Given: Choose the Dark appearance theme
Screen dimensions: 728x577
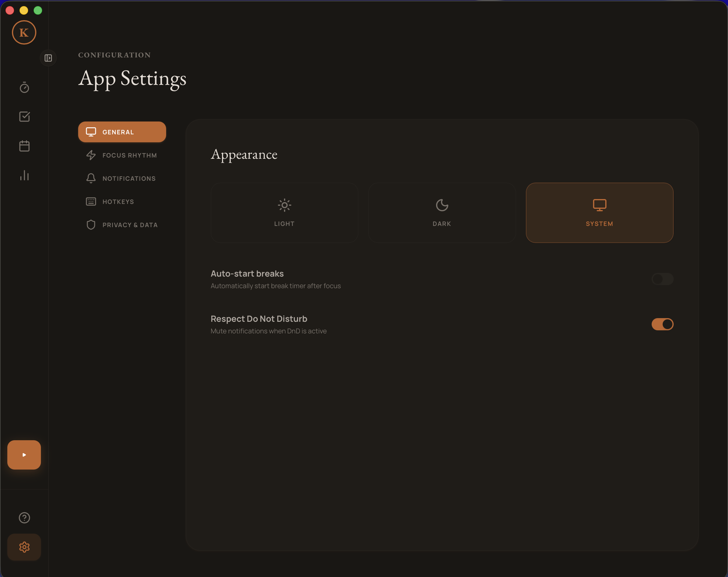Looking at the screenshot, I should coord(442,213).
